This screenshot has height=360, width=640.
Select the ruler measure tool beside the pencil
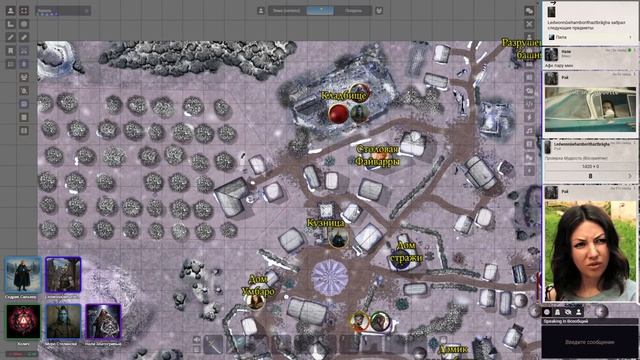(24, 38)
